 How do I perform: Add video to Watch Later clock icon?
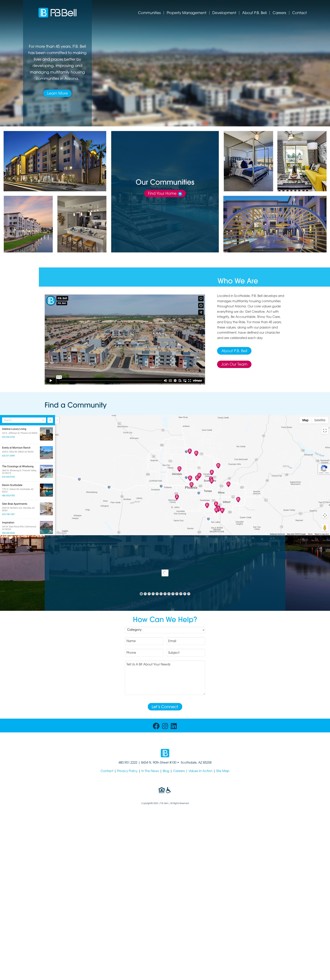[201, 305]
